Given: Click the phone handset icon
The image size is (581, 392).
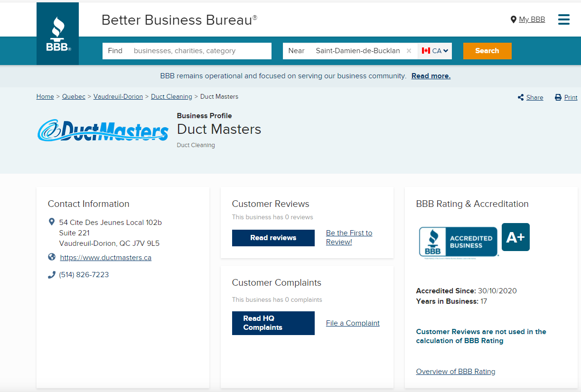Looking at the screenshot, I should pos(52,275).
